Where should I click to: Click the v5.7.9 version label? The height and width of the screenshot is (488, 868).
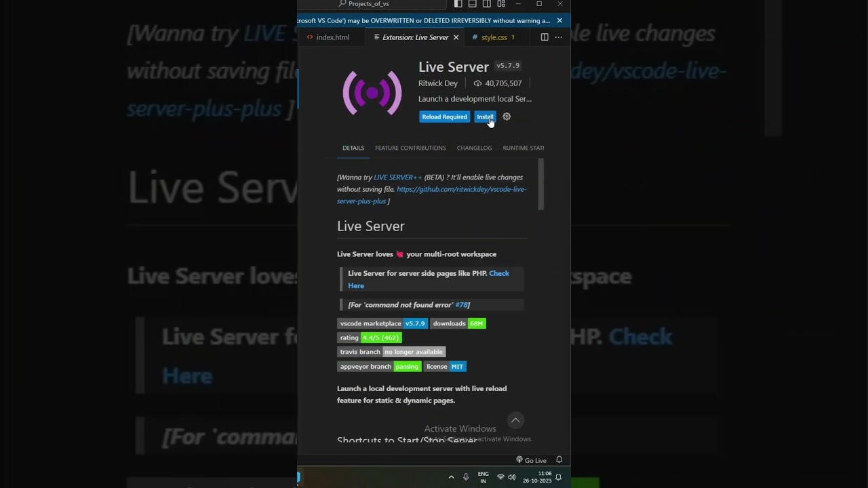click(508, 66)
